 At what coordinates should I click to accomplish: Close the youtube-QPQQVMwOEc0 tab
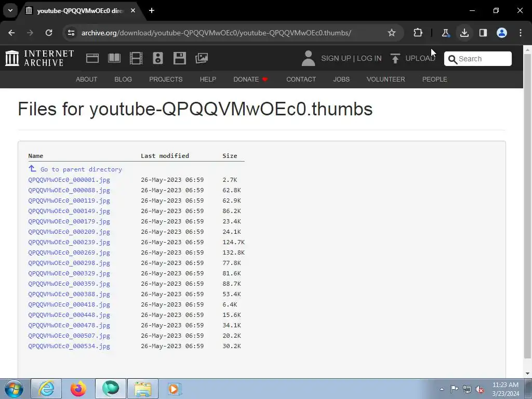(x=133, y=10)
